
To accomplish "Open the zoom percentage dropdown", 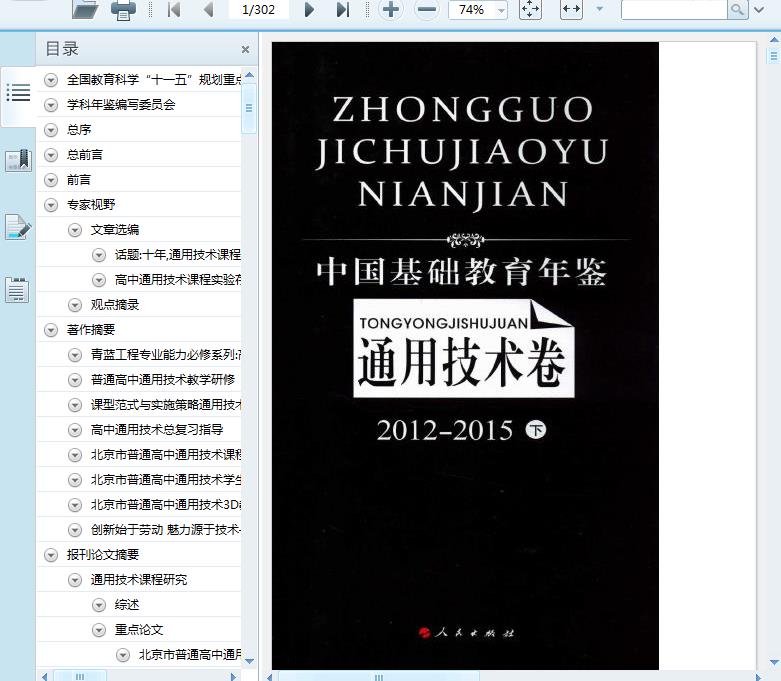I will [x=502, y=10].
